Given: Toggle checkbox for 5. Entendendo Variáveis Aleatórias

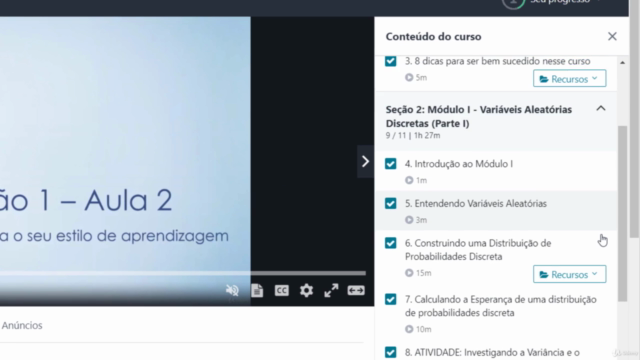Looking at the screenshot, I should click(391, 203).
